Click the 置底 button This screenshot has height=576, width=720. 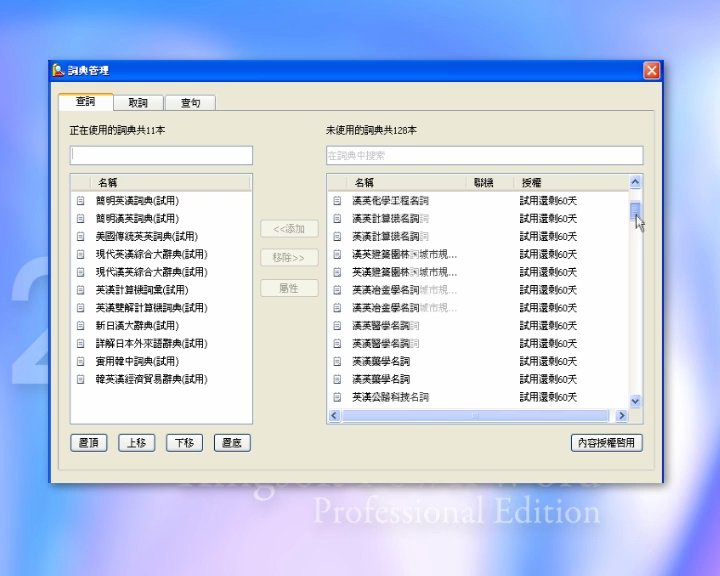(232, 443)
